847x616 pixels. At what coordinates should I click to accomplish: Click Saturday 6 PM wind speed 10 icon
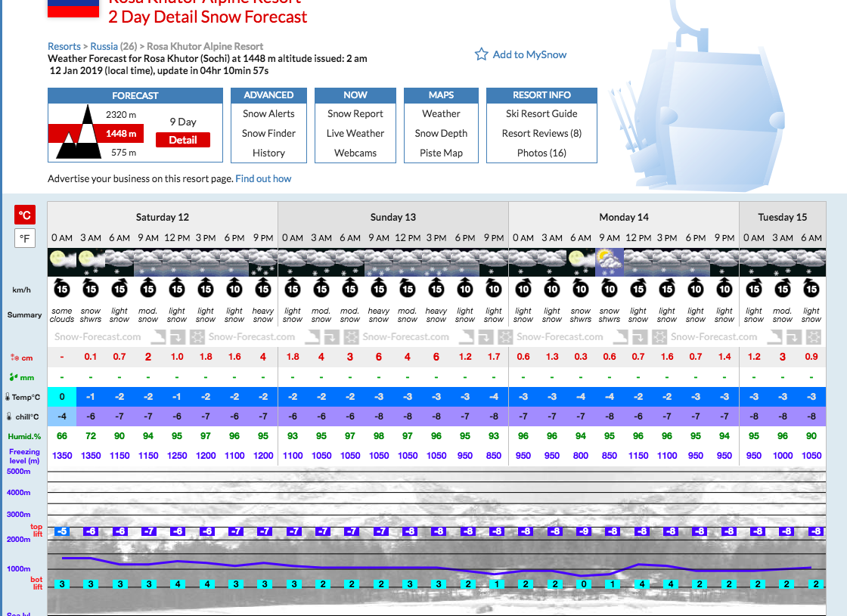(234, 288)
